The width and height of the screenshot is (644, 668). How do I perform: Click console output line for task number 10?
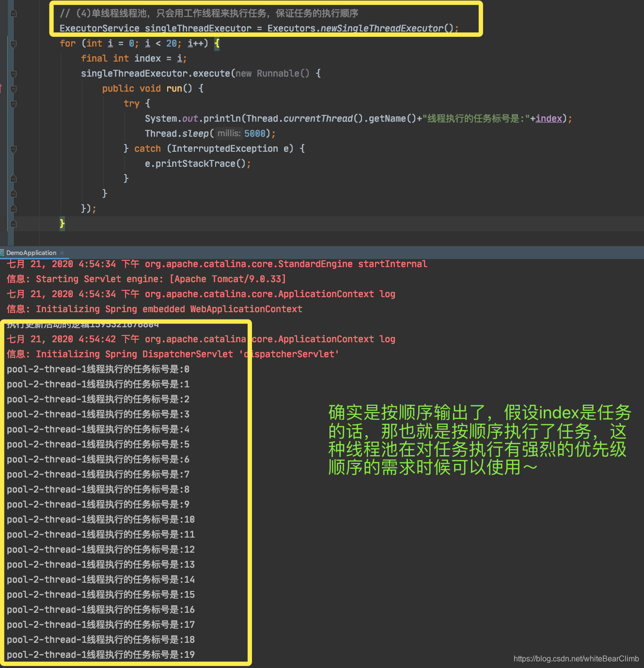click(101, 520)
